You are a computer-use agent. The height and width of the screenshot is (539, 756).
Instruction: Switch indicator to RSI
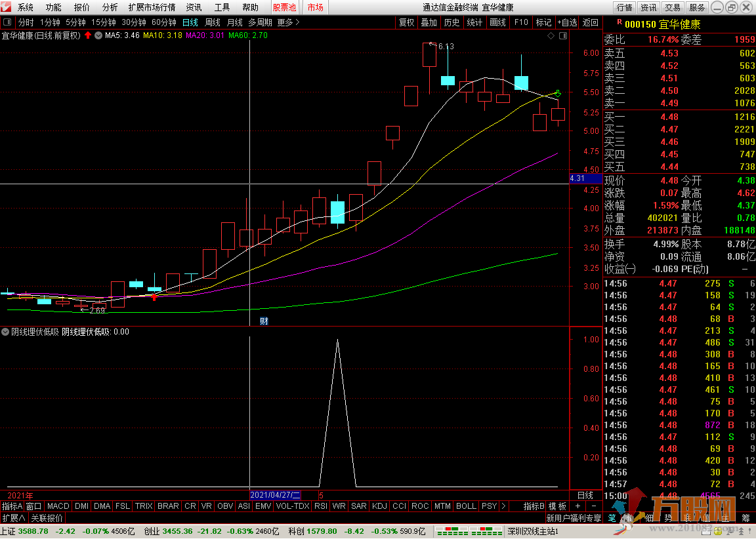(321, 506)
